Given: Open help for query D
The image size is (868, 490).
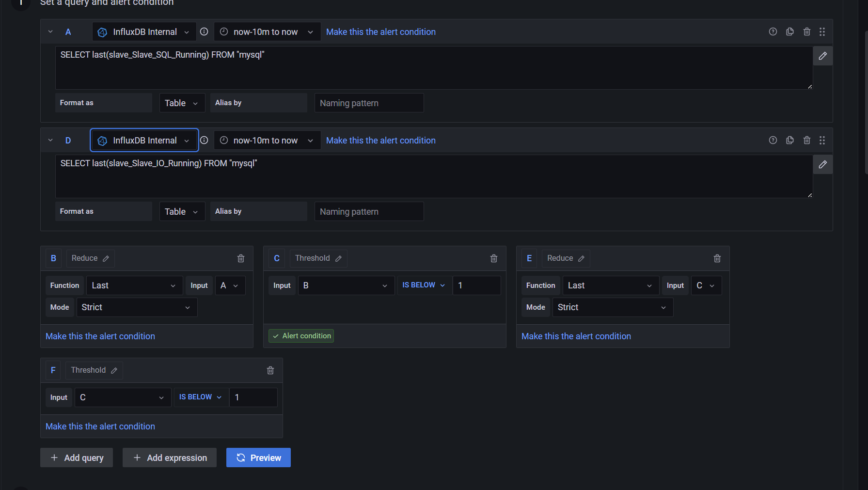Looking at the screenshot, I should [773, 140].
